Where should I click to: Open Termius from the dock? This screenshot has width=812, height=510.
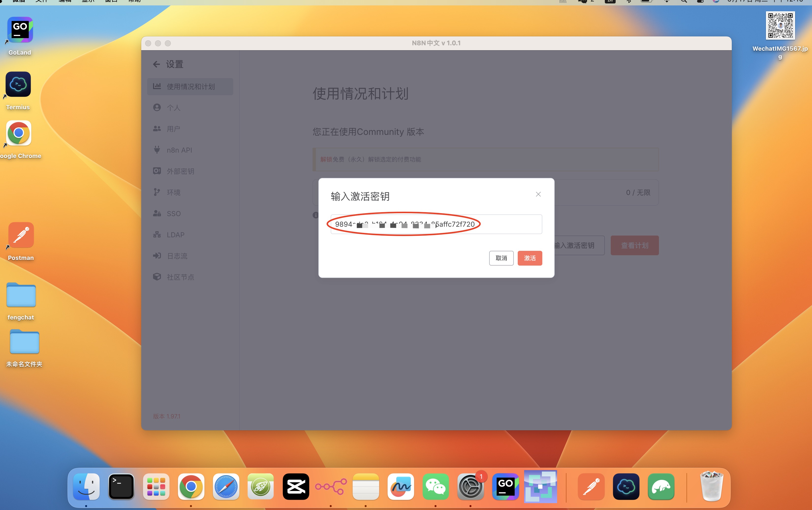pyautogui.click(x=626, y=486)
